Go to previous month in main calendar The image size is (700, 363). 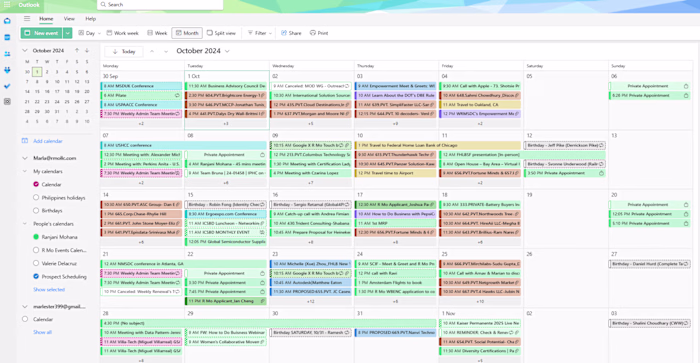click(152, 51)
